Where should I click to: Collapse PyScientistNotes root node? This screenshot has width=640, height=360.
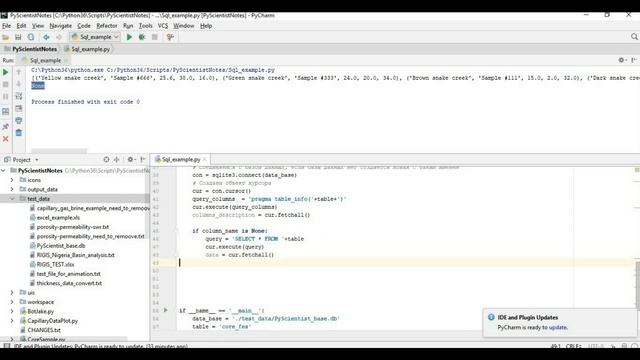(x=4, y=171)
